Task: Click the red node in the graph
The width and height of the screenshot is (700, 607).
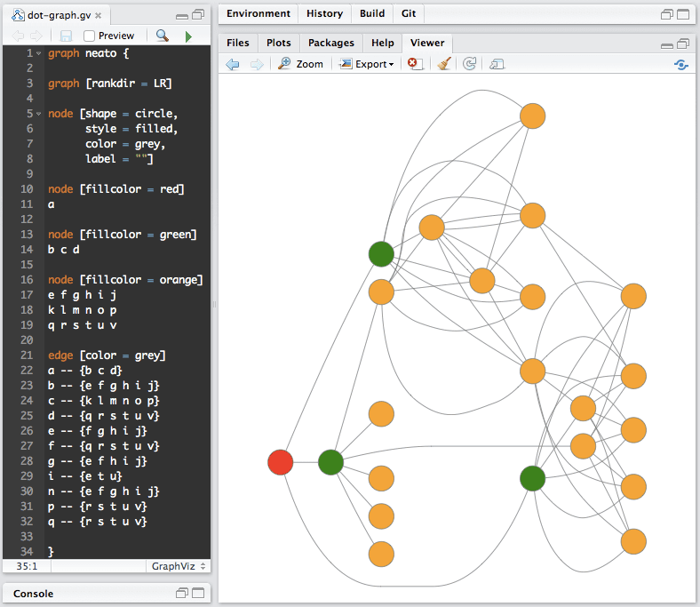Action: tap(281, 462)
